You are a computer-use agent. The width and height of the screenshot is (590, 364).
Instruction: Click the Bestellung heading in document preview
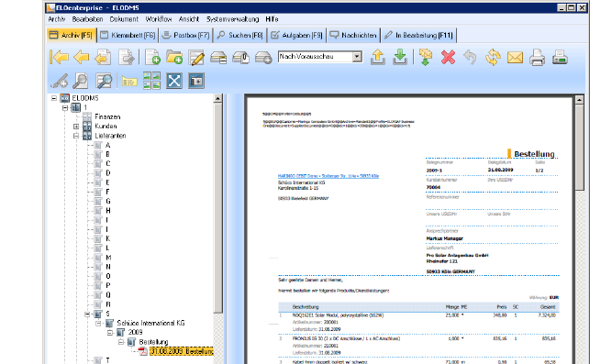point(534,154)
